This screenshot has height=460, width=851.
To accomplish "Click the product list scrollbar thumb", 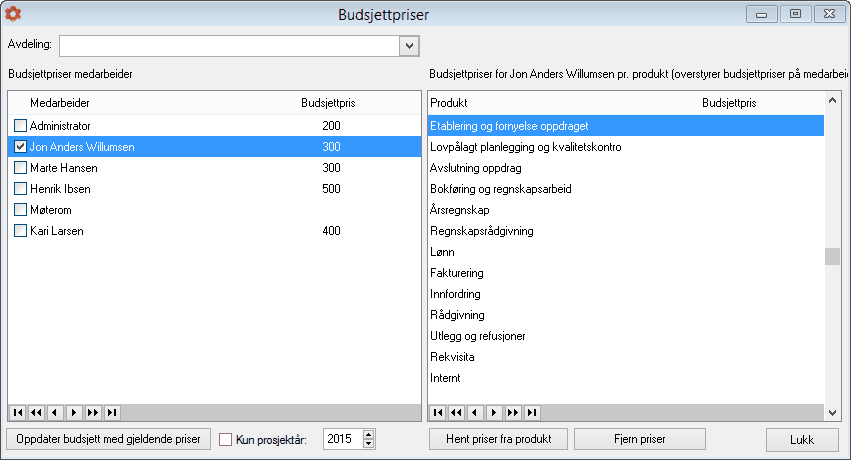I will pos(833,257).
